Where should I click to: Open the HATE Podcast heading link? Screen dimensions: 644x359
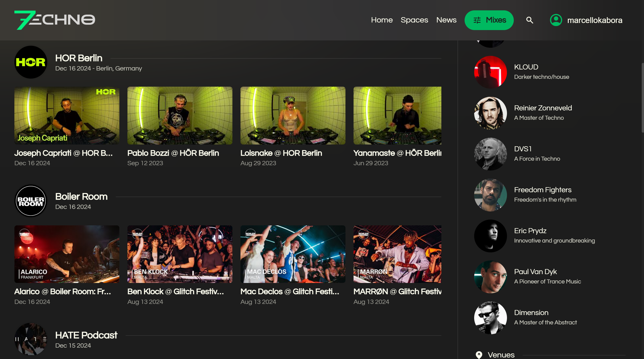click(86, 335)
